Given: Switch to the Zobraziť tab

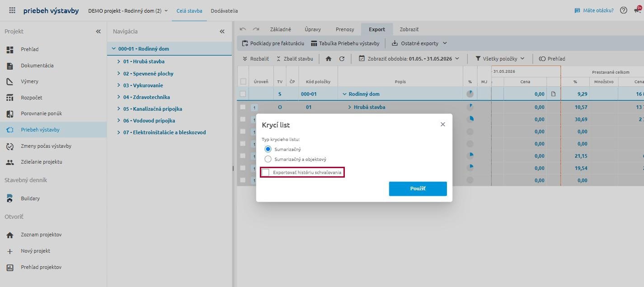Looking at the screenshot, I should [x=409, y=29].
